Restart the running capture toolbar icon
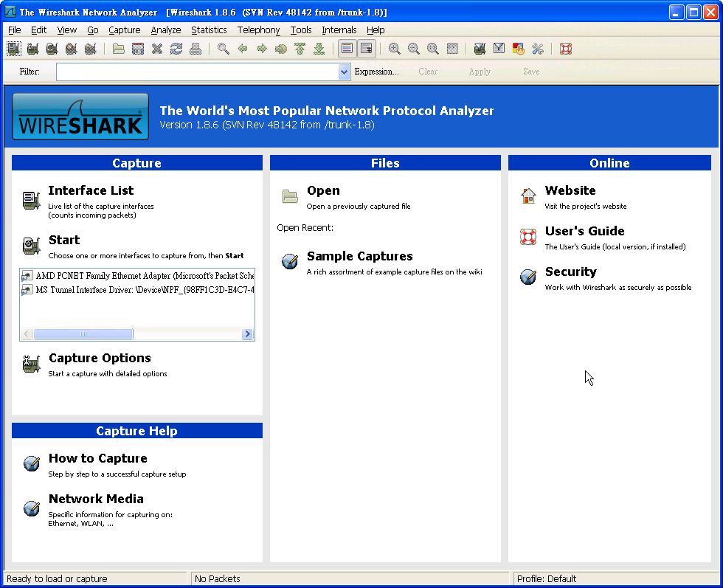 [91, 49]
